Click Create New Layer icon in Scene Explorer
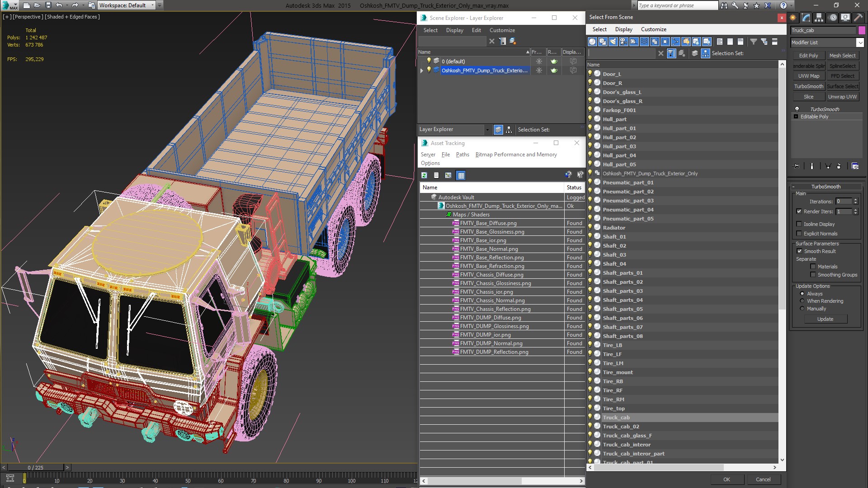 coord(513,41)
